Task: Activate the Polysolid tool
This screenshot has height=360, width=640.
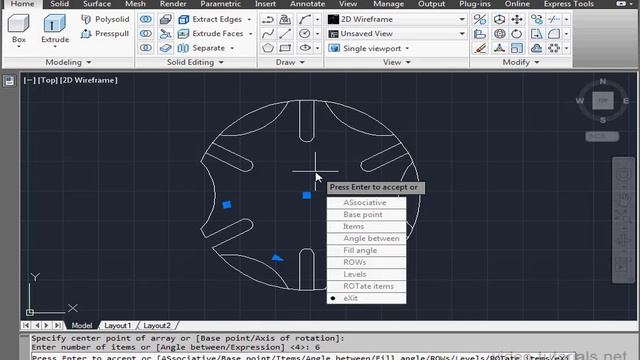Action: (x=105, y=19)
